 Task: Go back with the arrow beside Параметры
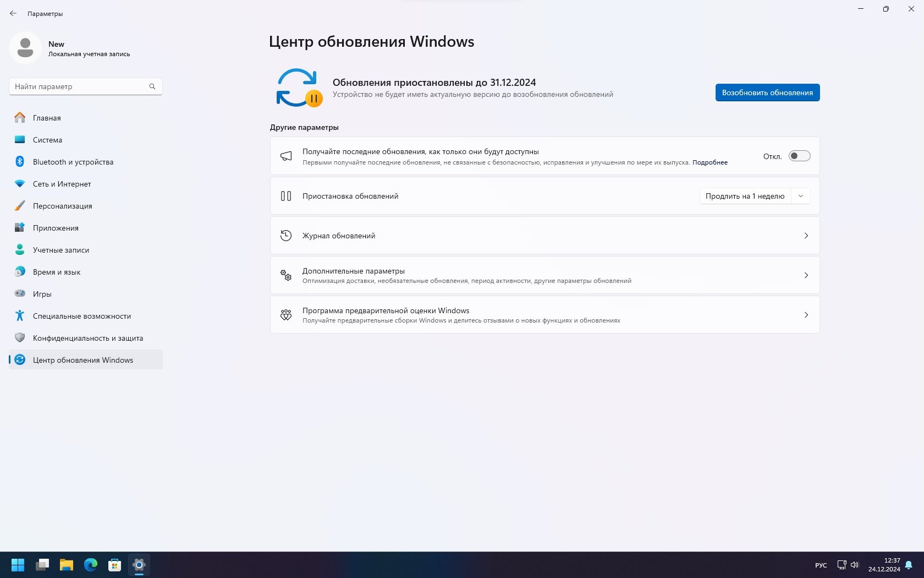(13, 13)
